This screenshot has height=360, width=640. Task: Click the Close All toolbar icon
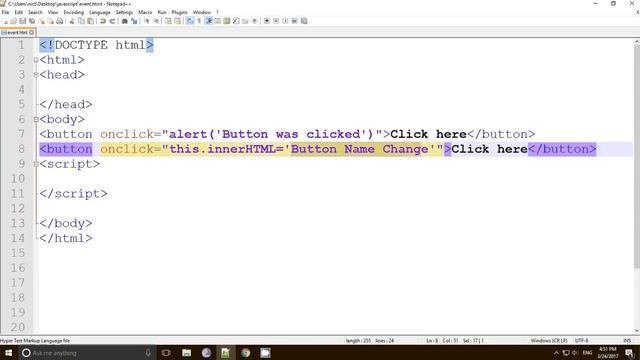51,21
